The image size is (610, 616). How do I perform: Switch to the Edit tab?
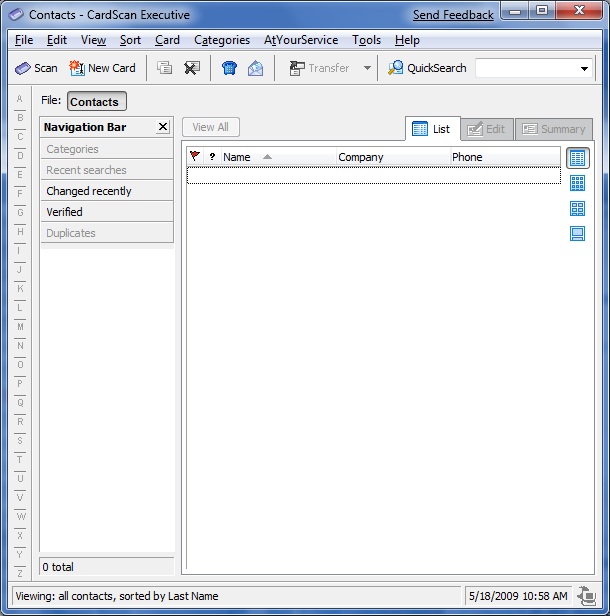click(487, 129)
